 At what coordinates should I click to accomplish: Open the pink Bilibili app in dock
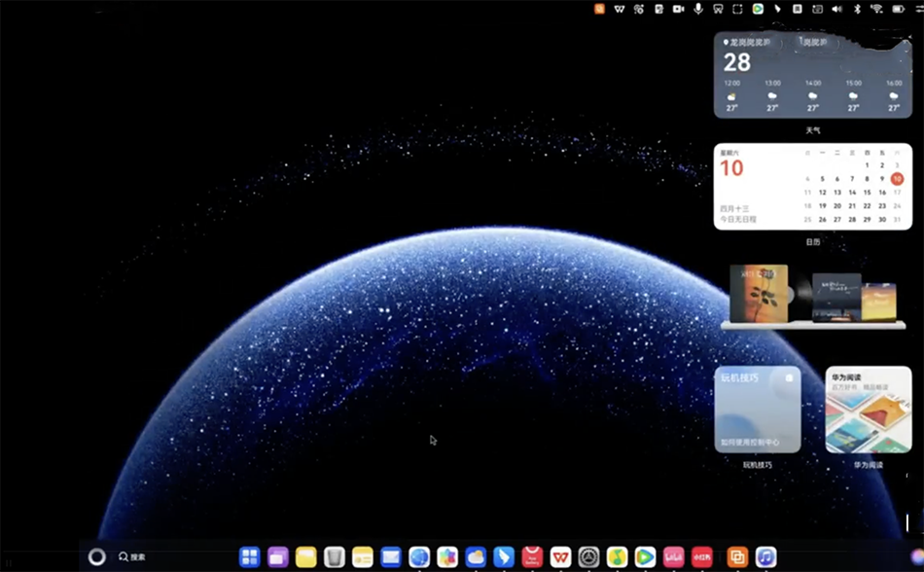click(x=674, y=556)
